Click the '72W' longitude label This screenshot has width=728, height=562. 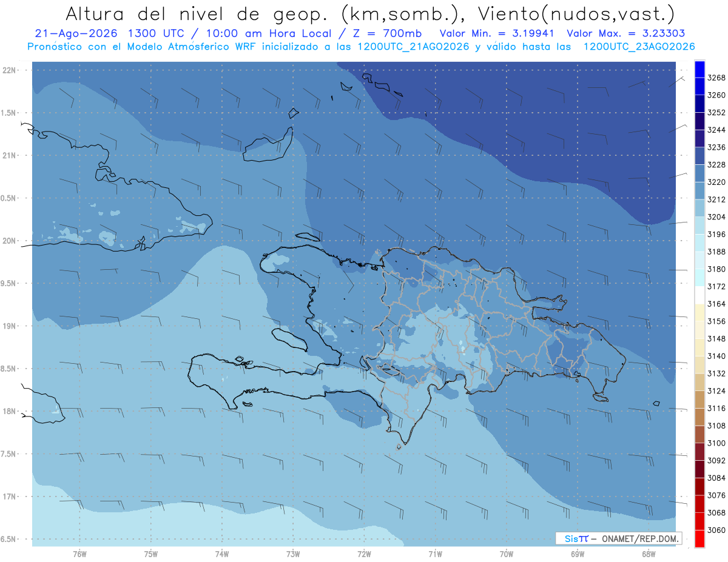tap(364, 554)
